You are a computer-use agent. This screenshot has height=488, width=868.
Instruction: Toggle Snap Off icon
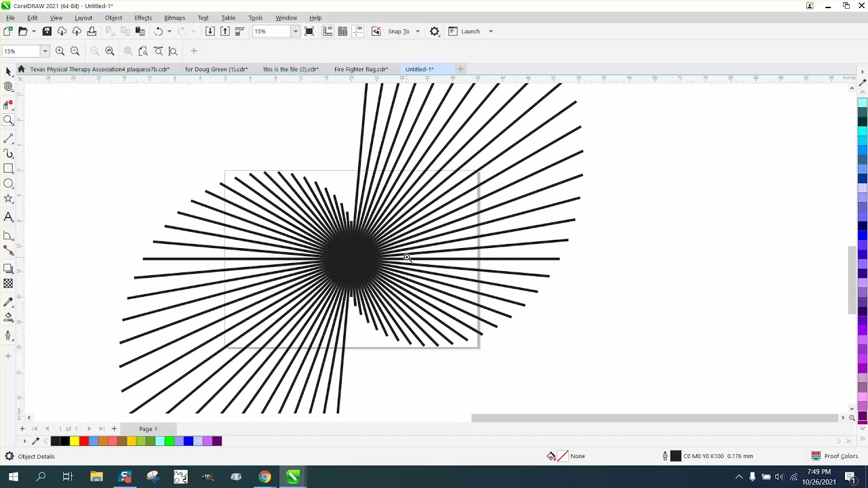[x=376, y=31]
